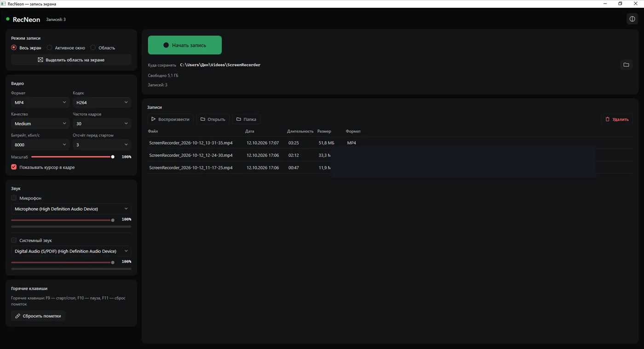Start recording with the green "Начать запись" button
The image size is (644, 349).
coord(185,45)
